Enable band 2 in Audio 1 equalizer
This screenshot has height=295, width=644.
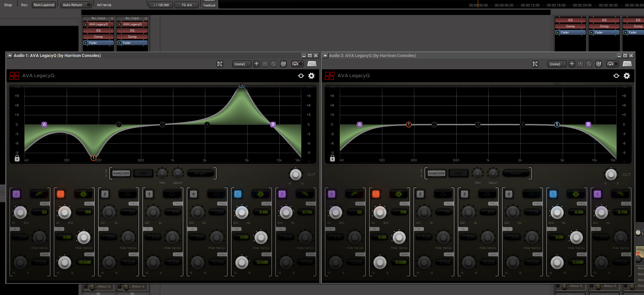105,194
